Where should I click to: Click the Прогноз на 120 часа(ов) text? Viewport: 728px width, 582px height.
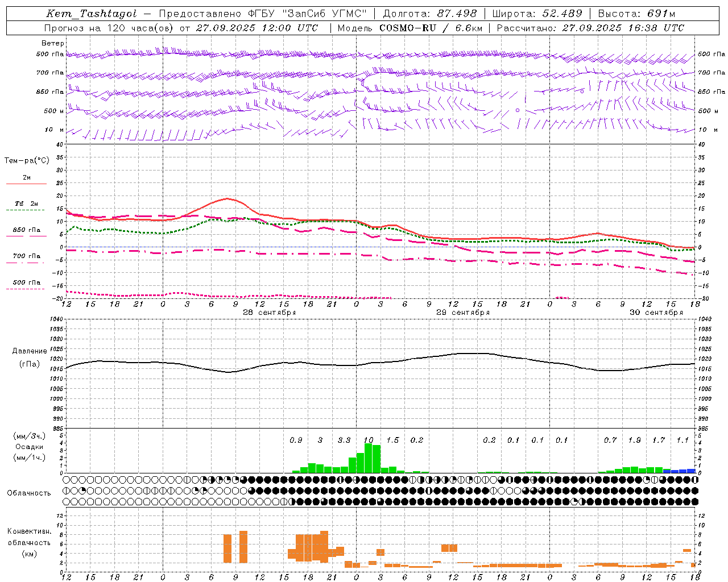(x=110, y=27)
